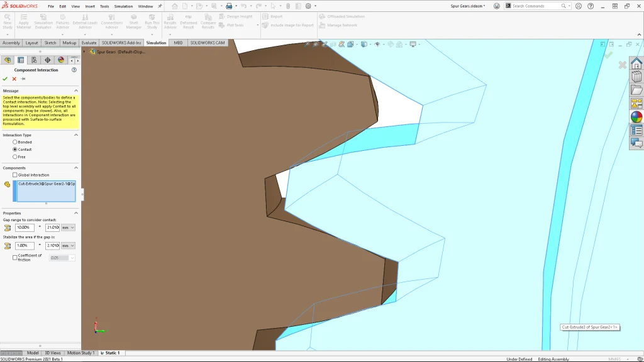This screenshot has height=362, width=644.
Task: Click the green OK checkmark
Action: pos(5,79)
